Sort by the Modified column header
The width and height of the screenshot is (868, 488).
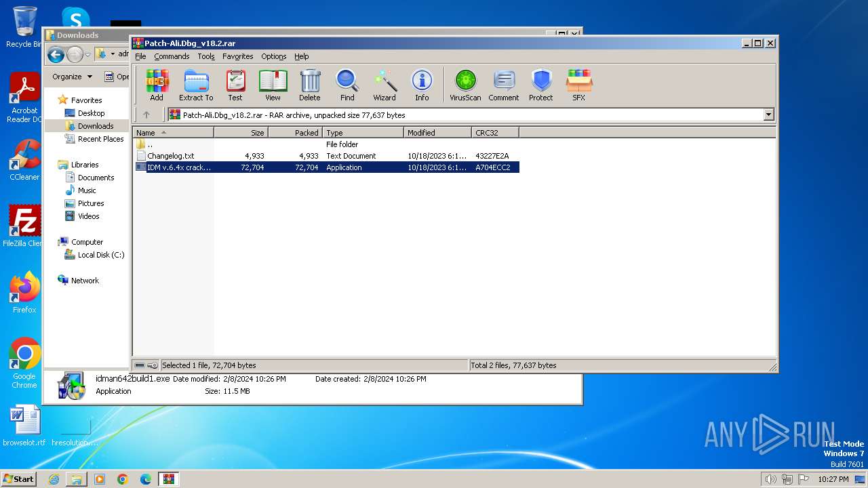[438, 132]
